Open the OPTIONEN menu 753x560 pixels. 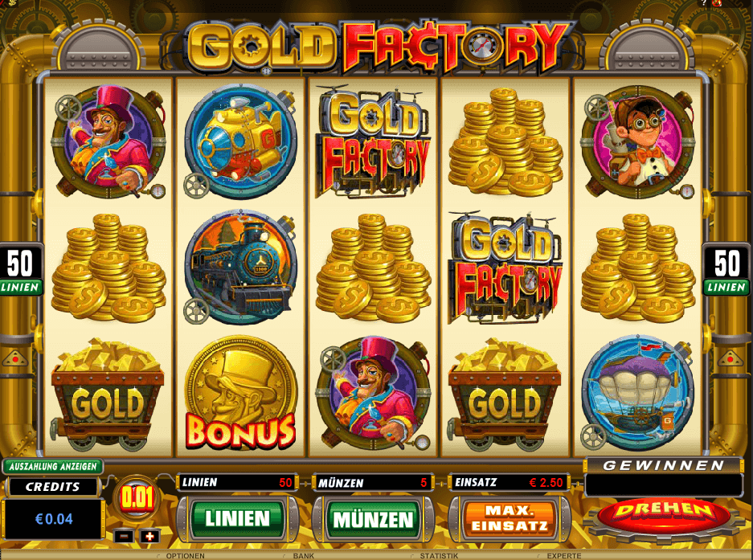pos(185,556)
